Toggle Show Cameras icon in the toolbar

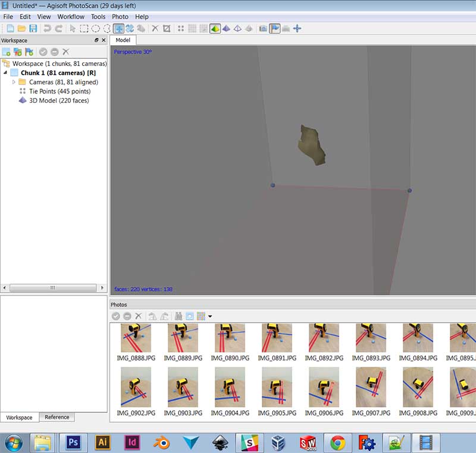click(x=263, y=29)
